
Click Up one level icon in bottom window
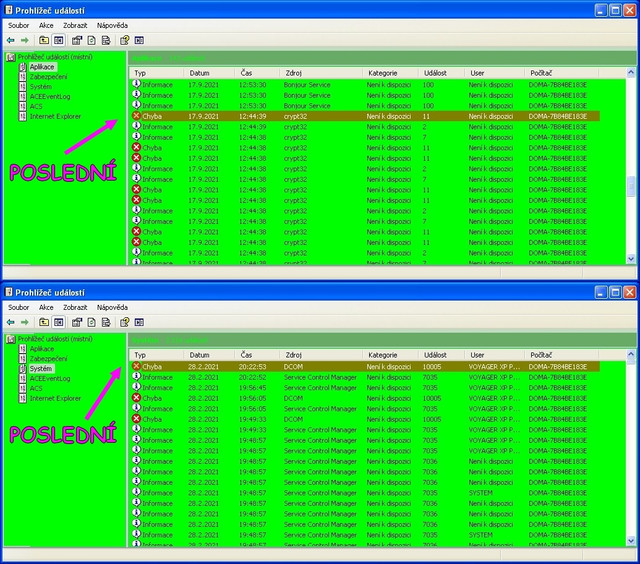(44, 322)
